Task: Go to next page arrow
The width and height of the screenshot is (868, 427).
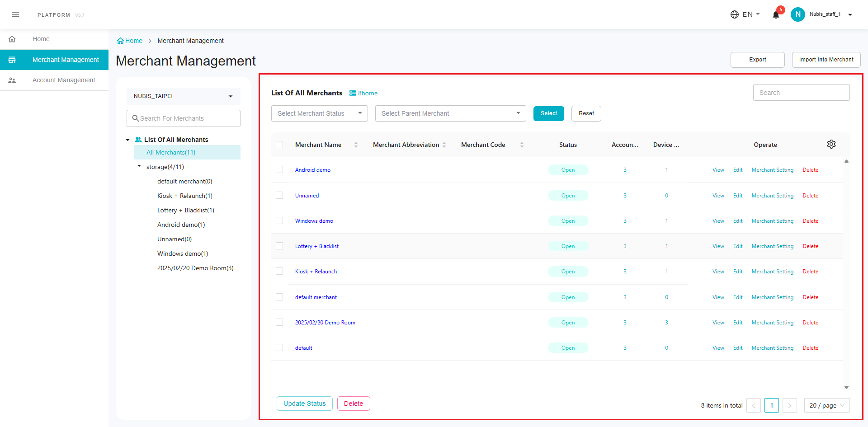Action: click(790, 405)
